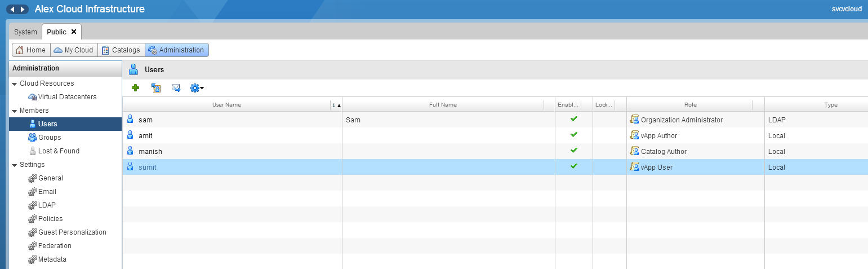Collapse the Members tree node
The image size is (868, 269).
[x=15, y=111]
